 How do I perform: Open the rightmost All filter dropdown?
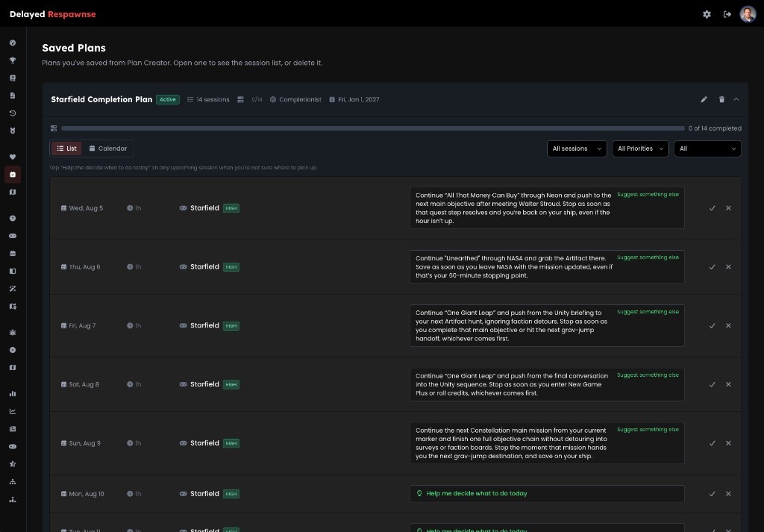pos(707,148)
